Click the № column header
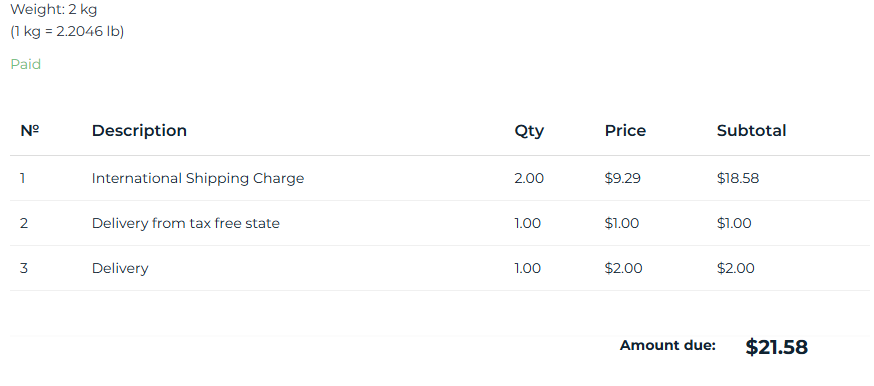The image size is (874, 386). click(x=30, y=131)
